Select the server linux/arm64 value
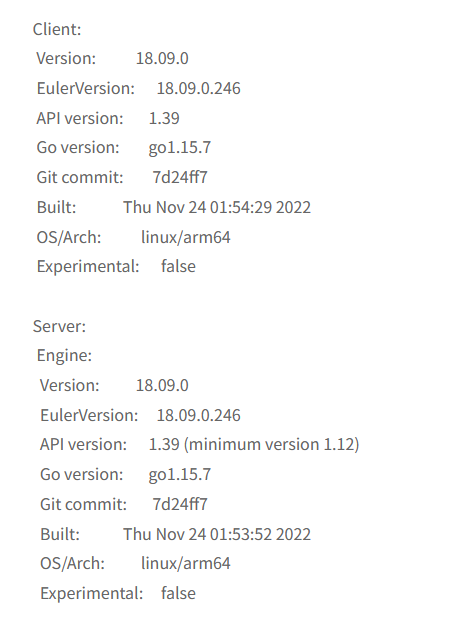Image resolution: width=462 pixels, height=618 pixels. click(x=186, y=563)
